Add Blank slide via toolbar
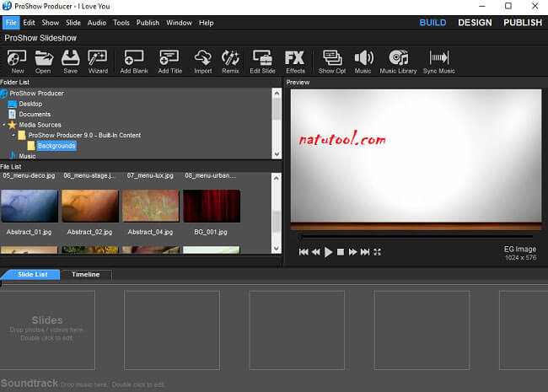The height and width of the screenshot is (392, 548). point(134,62)
